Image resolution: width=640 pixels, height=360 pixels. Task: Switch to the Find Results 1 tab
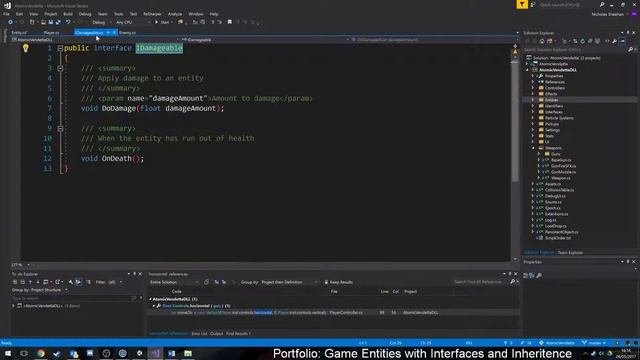238,334
